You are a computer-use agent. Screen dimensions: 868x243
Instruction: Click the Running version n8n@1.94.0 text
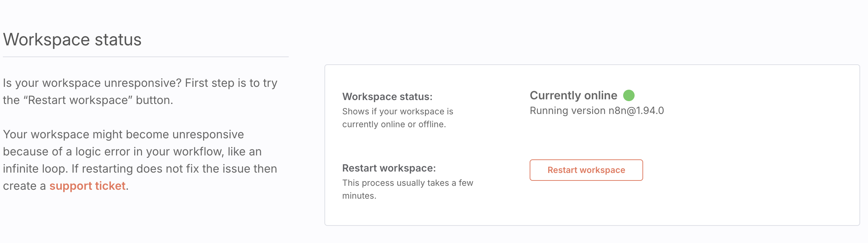(x=597, y=111)
